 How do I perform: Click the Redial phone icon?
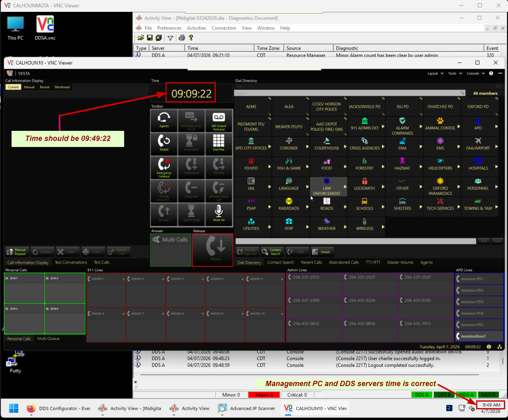pyautogui.click(x=164, y=144)
